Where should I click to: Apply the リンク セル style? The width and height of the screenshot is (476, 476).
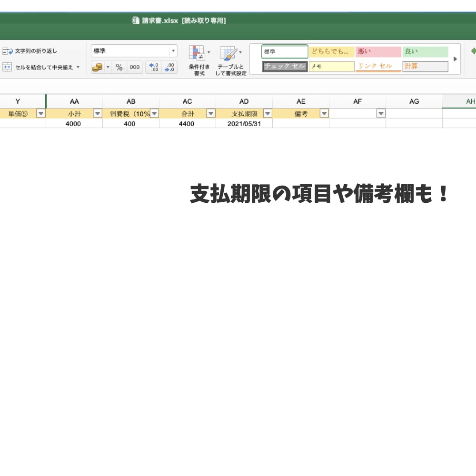tap(378, 67)
